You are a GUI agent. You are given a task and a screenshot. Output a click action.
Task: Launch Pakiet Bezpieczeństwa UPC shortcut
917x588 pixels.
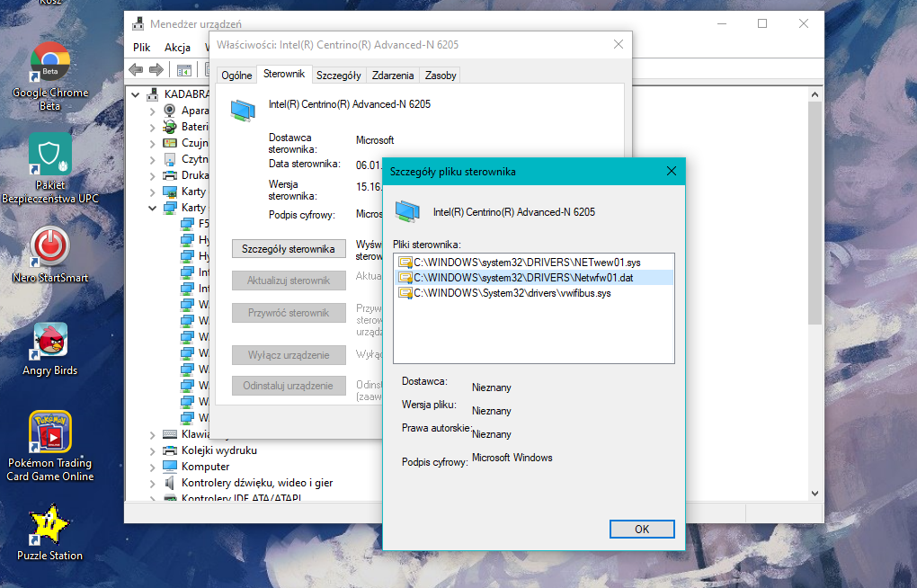[50, 168]
